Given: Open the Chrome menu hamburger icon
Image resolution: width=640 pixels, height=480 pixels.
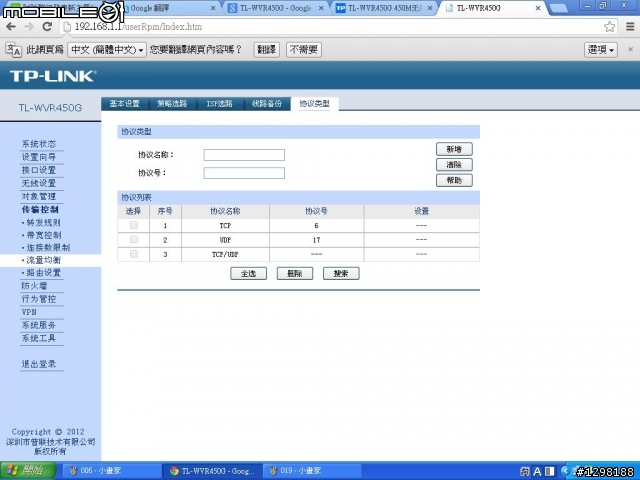Looking at the screenshot, I should pos(630,27).
